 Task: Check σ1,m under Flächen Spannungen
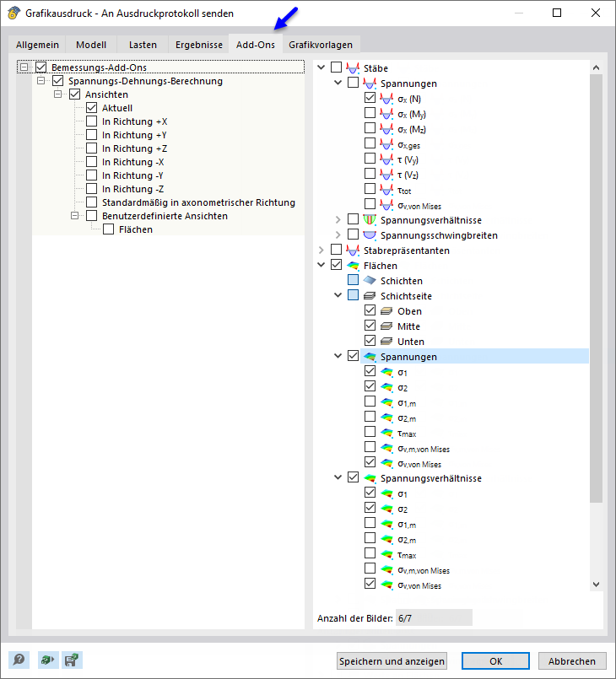[x=370, y=401]
